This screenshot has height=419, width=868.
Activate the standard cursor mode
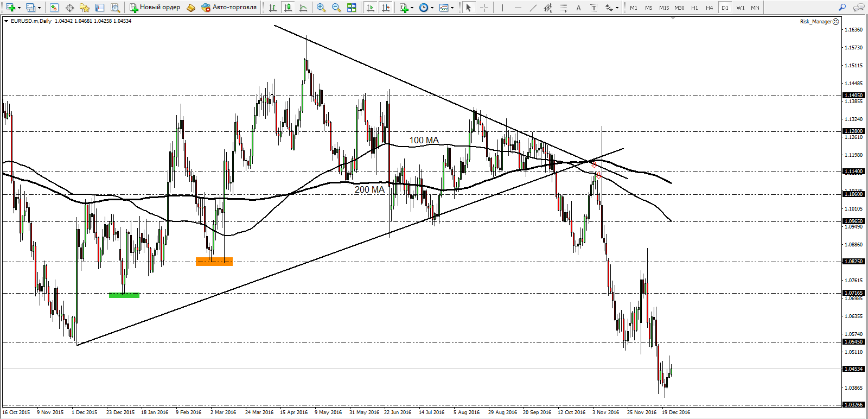[x=469, y=8]
